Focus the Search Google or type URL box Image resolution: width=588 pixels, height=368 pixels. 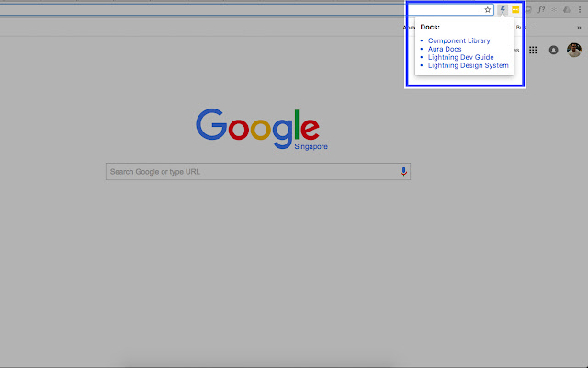tap(258, 172)
